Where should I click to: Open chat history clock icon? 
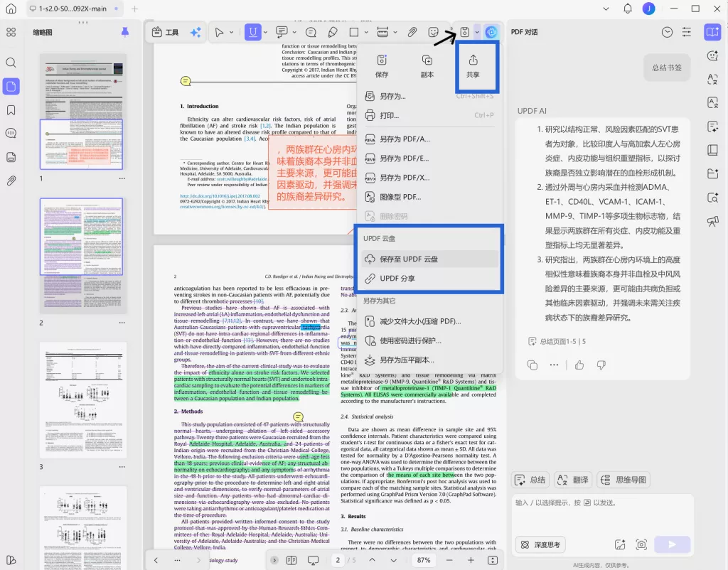coord(667,32)
